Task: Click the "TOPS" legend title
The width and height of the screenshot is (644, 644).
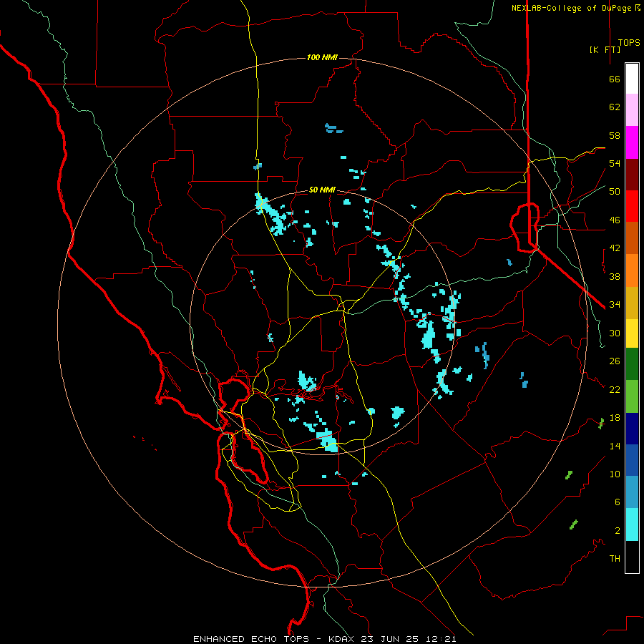Action: click(x=629, y=42)
